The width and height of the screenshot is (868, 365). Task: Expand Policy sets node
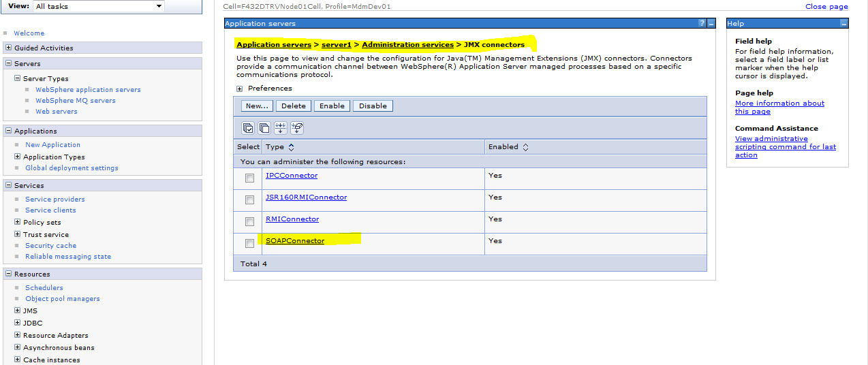point(18,222)
